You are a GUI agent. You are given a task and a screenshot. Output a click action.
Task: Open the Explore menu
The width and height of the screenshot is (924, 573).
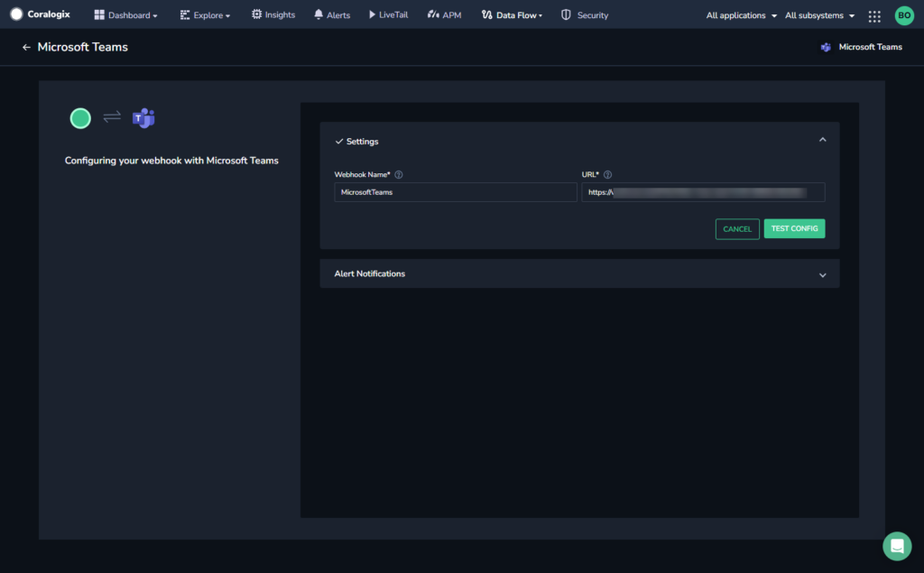point(205,15)
